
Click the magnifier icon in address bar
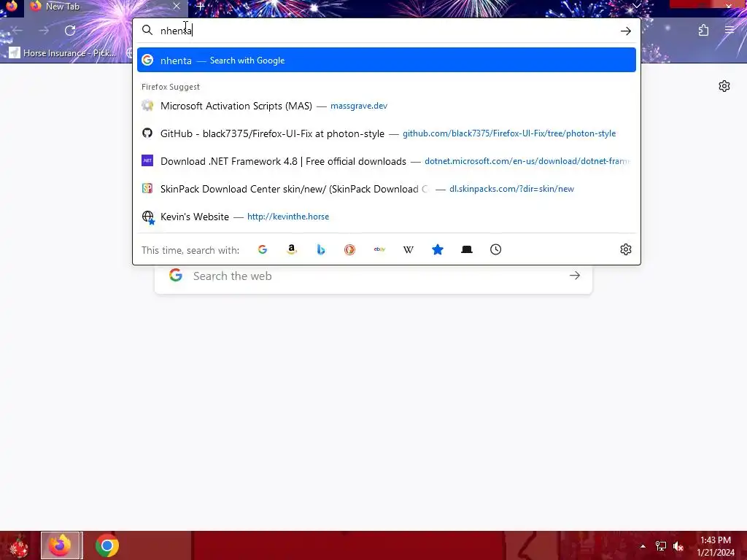[x=147, y=31]
